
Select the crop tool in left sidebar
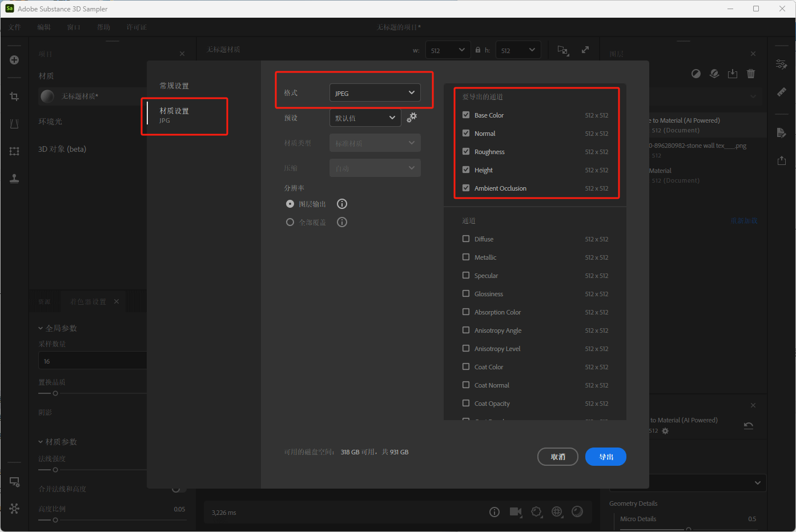point(14,96)
